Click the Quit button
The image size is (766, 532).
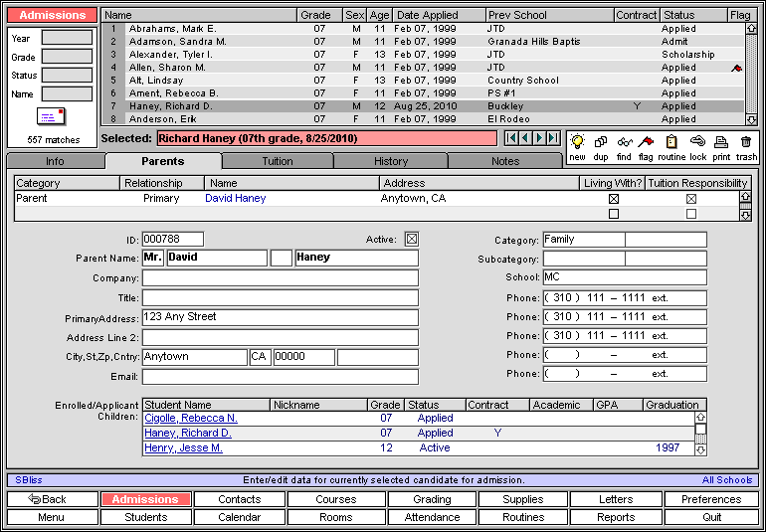(x=711, y=517)
